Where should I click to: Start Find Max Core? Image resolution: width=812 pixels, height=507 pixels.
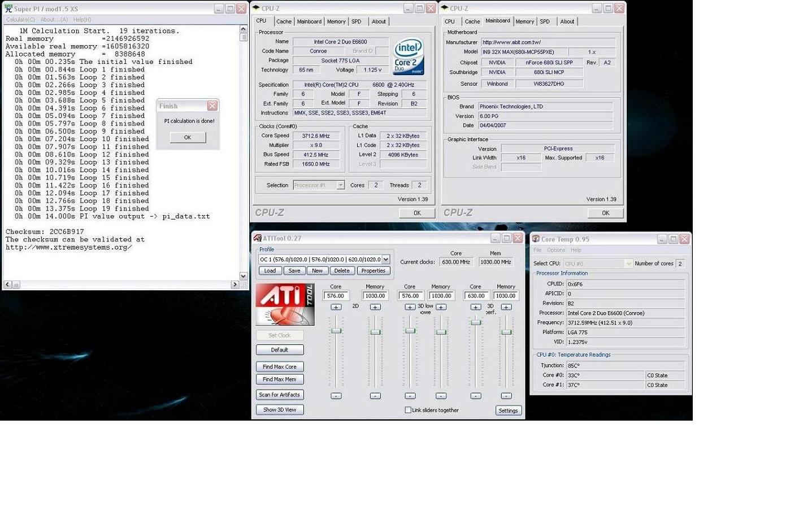(x=280, y=367)
